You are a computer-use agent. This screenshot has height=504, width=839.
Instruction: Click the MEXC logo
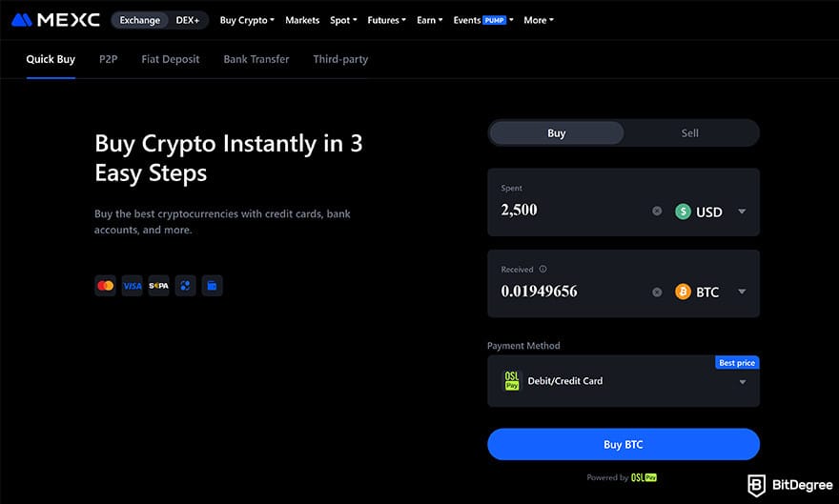(55, 20)
